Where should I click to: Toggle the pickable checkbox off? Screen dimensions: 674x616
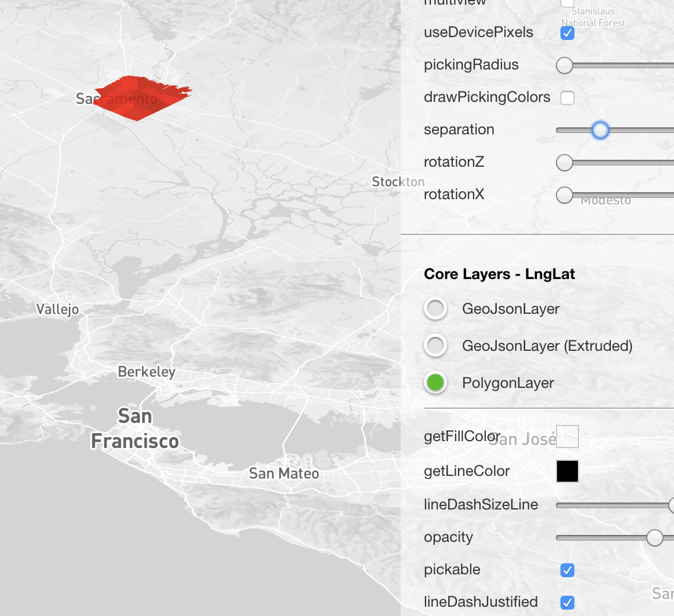567,570
